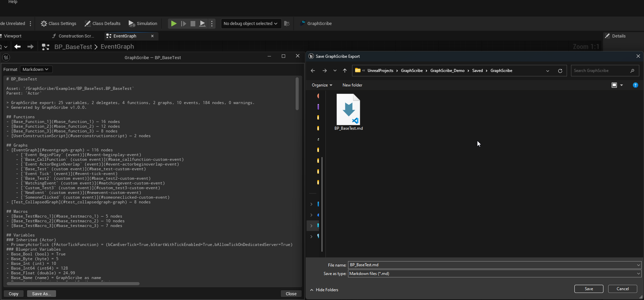Click the Cancel button
The height and width of the screenshot is (300, 644).
pyautogui.click(x=622, y=289)
